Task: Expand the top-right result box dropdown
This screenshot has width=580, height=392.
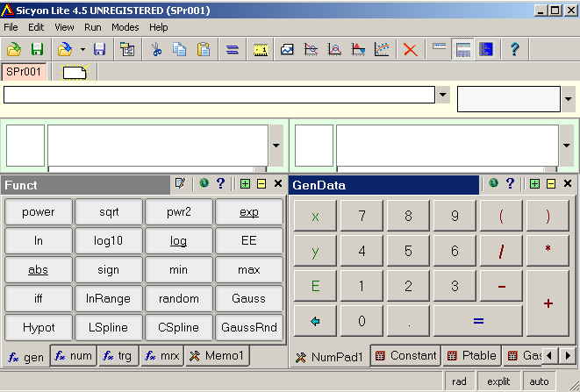Action: (569, 99)
